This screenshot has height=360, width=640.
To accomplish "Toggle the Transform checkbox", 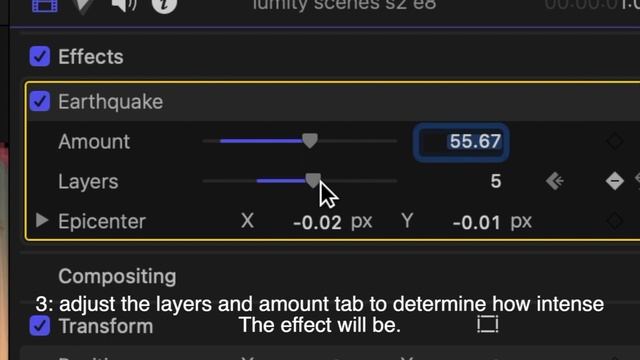I will (40, 326).
